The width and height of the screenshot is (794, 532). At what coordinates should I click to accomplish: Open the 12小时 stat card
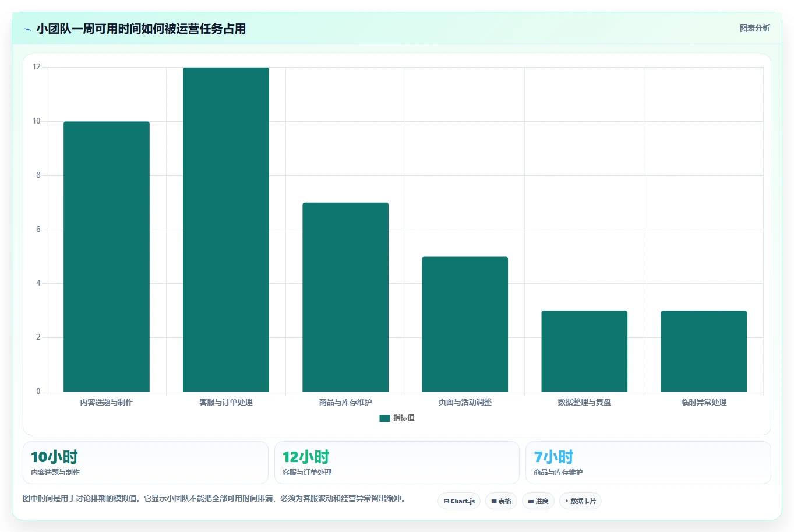click(x=397, y=463)
